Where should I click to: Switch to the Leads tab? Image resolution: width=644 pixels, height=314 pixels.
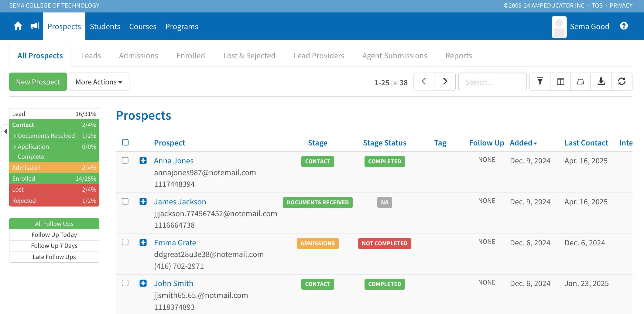click(x=91, y=56)
